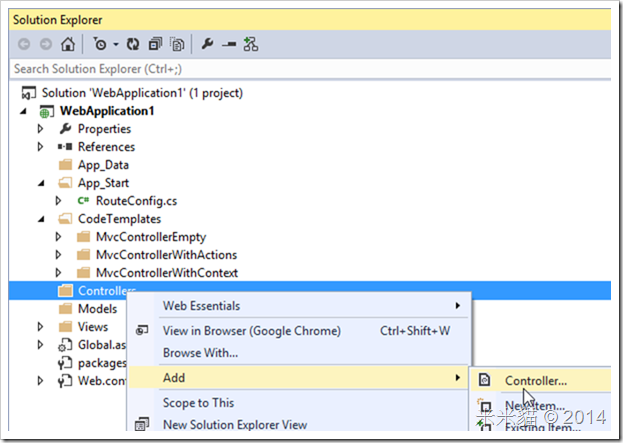Select the packages config file

click(x=102, y=363)
